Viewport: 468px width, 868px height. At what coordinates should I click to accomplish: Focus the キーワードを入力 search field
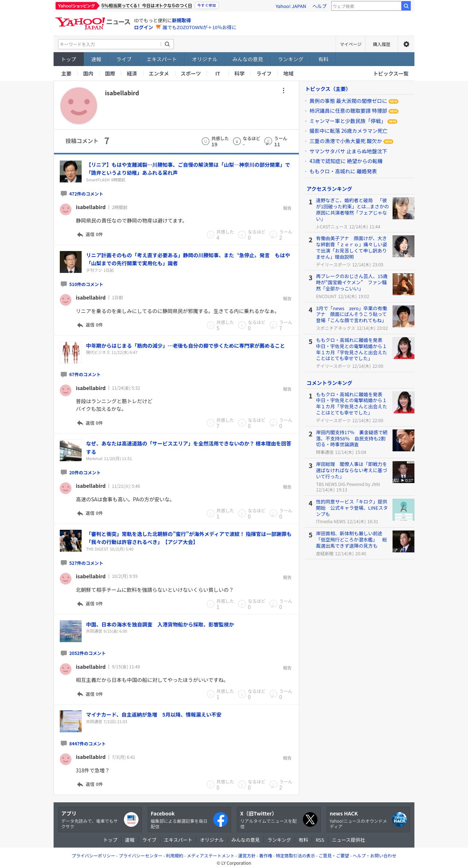(109, 44)
